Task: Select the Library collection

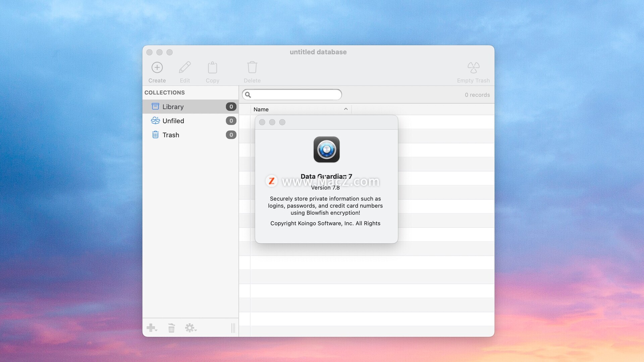Action: pyautogui.click(x=173, y=107)
